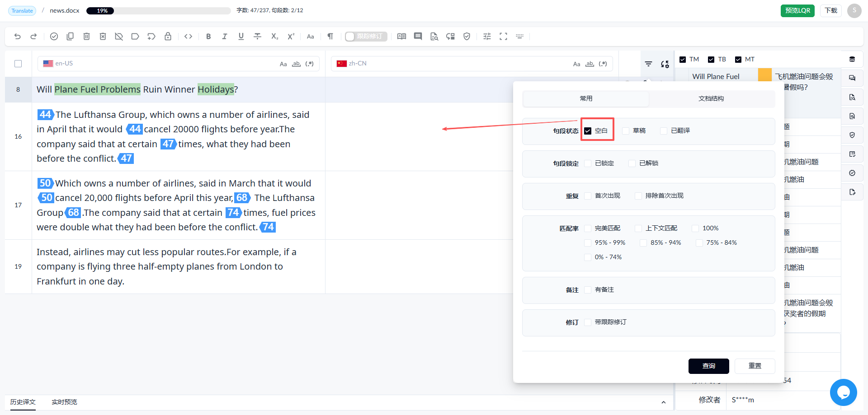Open the 实时预览 tab
Image resolution: width=868 pixels, height=415 pixels.
[64, 402]
